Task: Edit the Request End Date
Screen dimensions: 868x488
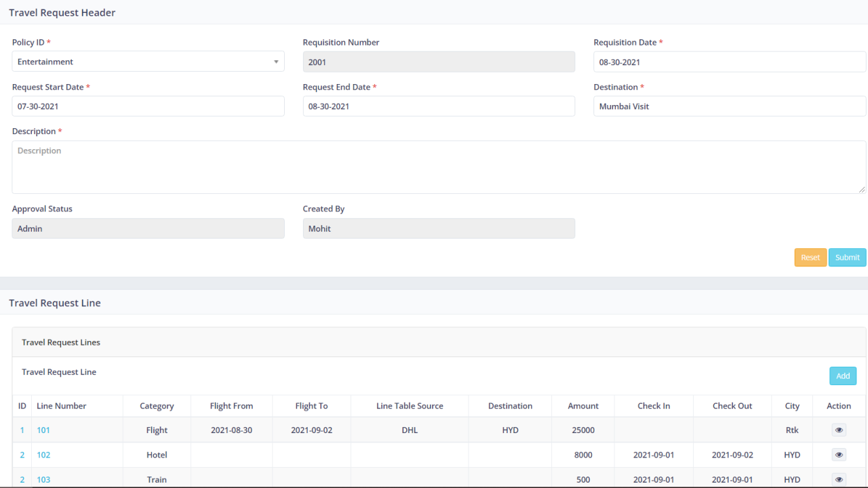Action: tap(439, 106)
